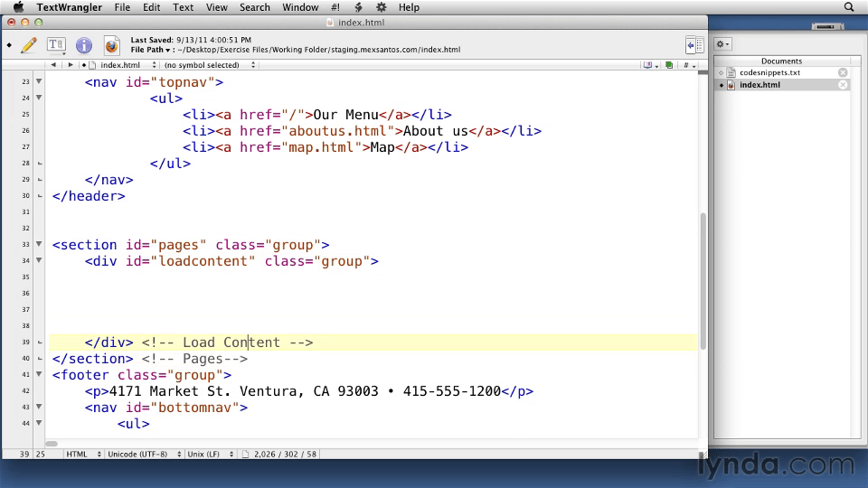This screenshot has height=488, width=868.
Task: Open the Unix (LF) line endings popup
Action: (211, 455)
